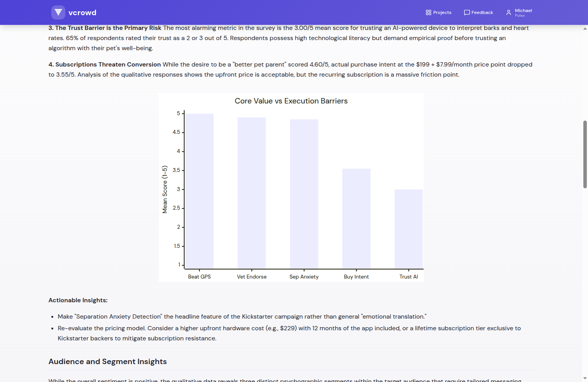
Task: Open the Feedback link
Action: (x=478, y=12)
